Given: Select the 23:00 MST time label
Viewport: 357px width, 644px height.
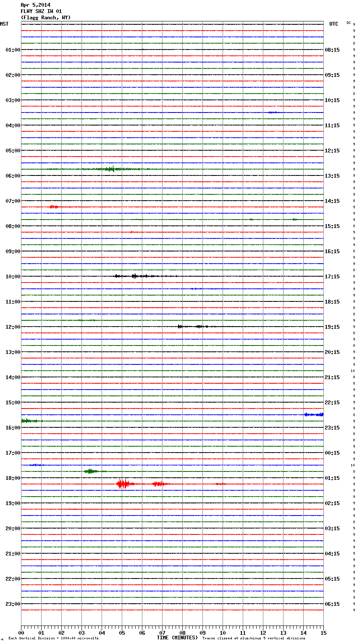Looking at the screenshot, I should coord(13,604).
